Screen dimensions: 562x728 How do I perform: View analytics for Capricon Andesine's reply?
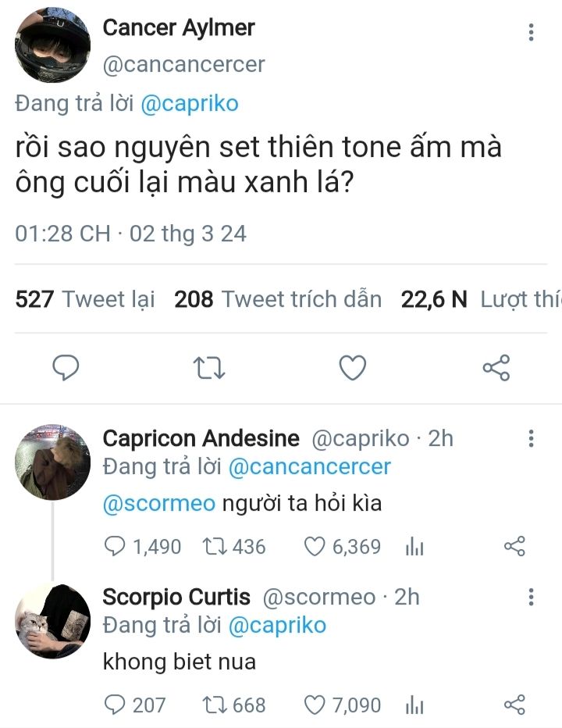(x=414, y=547)
